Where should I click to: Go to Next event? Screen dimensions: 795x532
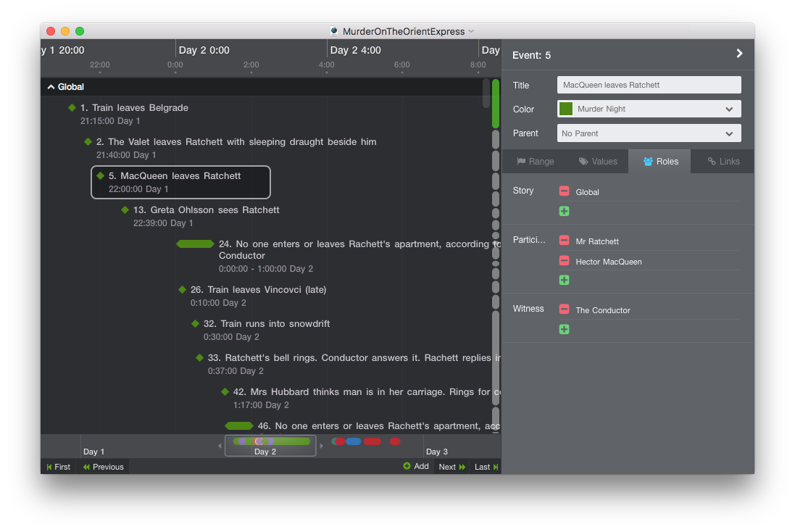click(451, 467)
